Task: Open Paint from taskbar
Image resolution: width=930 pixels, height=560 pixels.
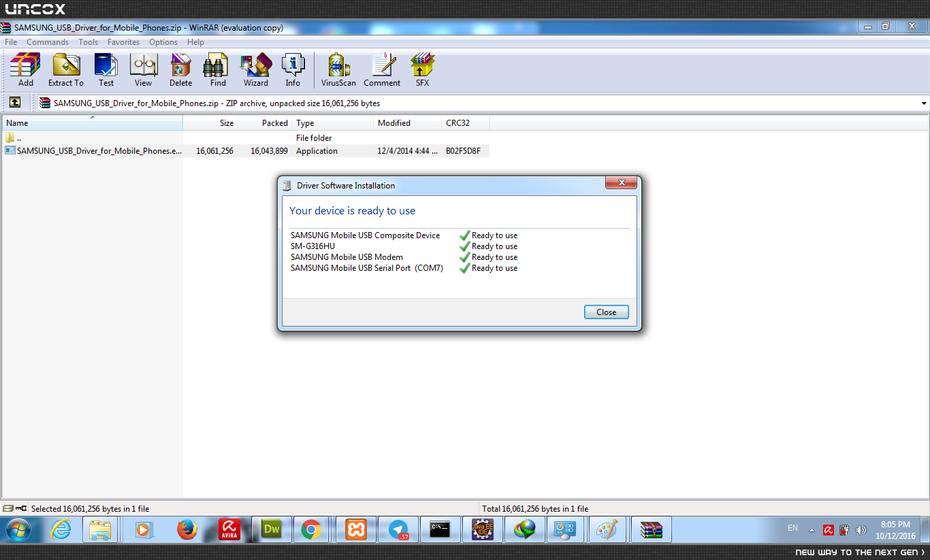Action: click(x=606, y=529)
